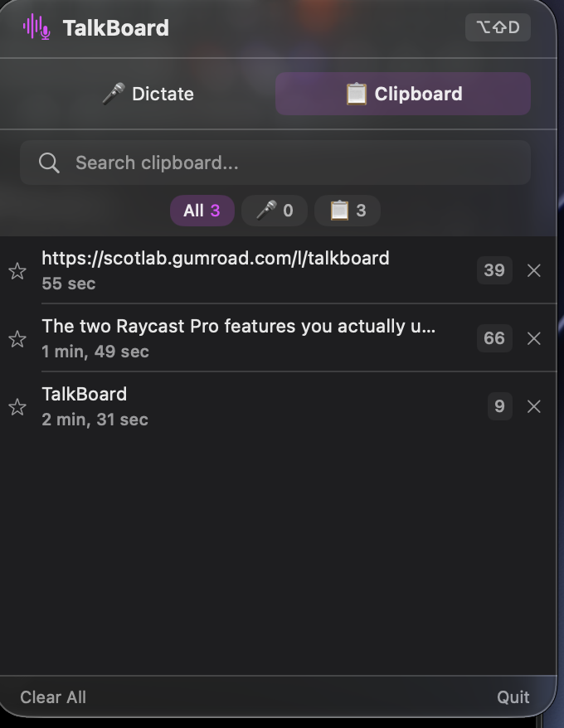Delete the gumroad URL entry with X
564x728 pixels.
[534, 270]
